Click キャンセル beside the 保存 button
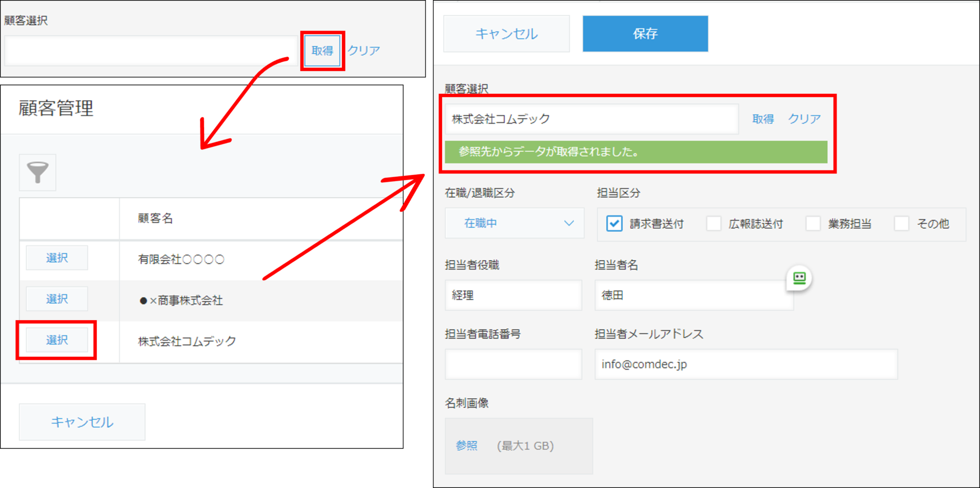The image size is (980, 488). pos(506,34)
